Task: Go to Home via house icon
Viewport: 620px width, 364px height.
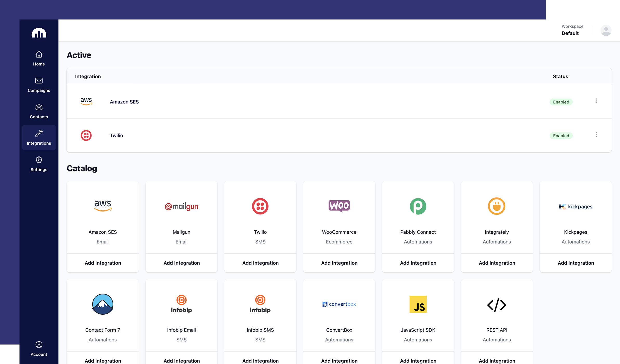Action: pos(39,55)
